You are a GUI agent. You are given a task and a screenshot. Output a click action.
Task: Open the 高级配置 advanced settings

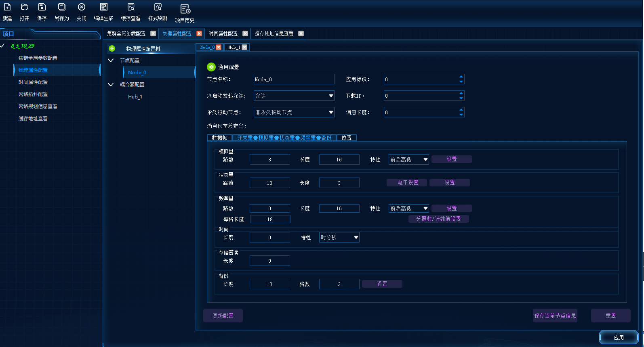click(223, 316)
